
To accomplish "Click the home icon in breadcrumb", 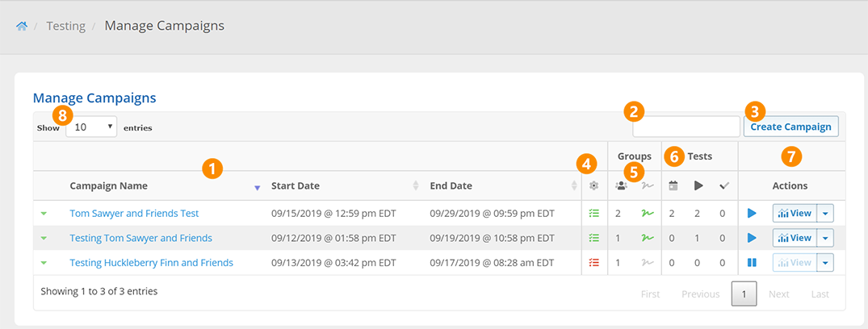I will click(22, 26).
